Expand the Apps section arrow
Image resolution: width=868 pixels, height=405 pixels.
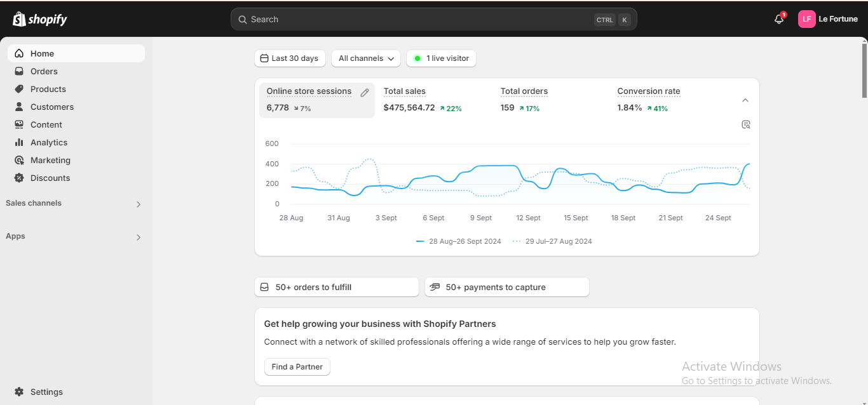click(x=139, y=237)
